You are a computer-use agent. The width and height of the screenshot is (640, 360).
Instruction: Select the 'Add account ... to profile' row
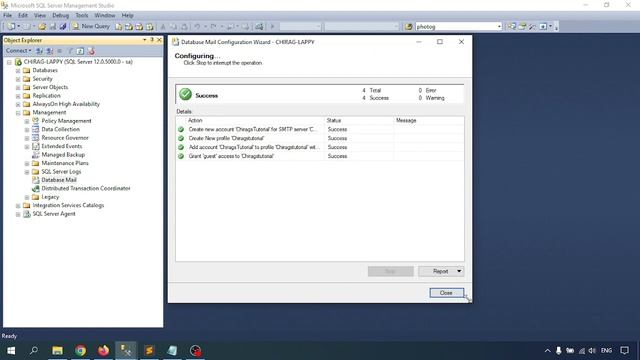point(320,147)
